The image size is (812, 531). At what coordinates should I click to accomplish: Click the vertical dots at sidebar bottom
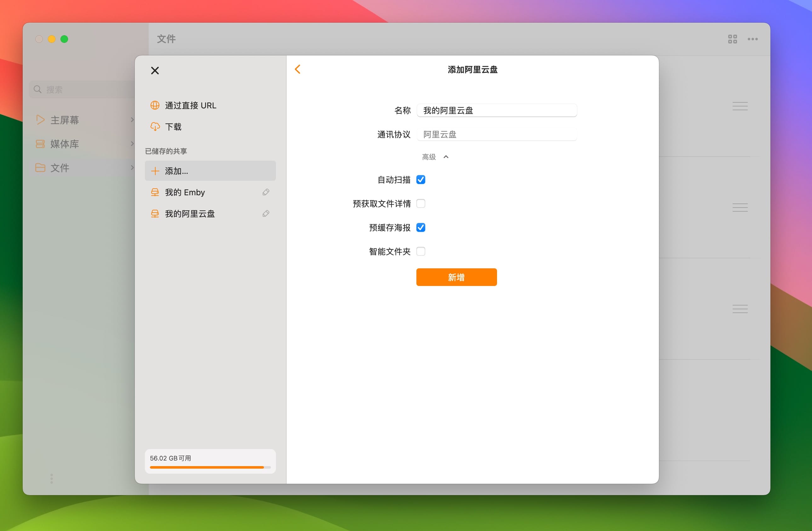(x=52, y=478)
